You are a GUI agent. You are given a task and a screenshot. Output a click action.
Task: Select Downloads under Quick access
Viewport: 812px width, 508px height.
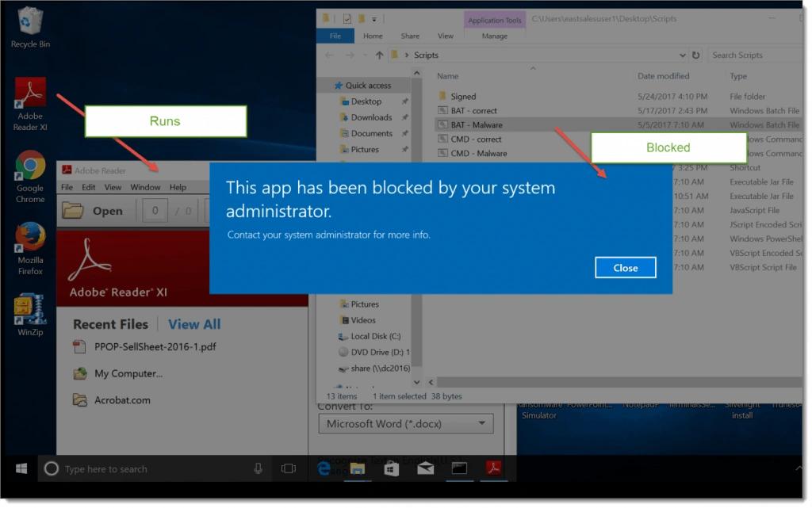[371, 117]
